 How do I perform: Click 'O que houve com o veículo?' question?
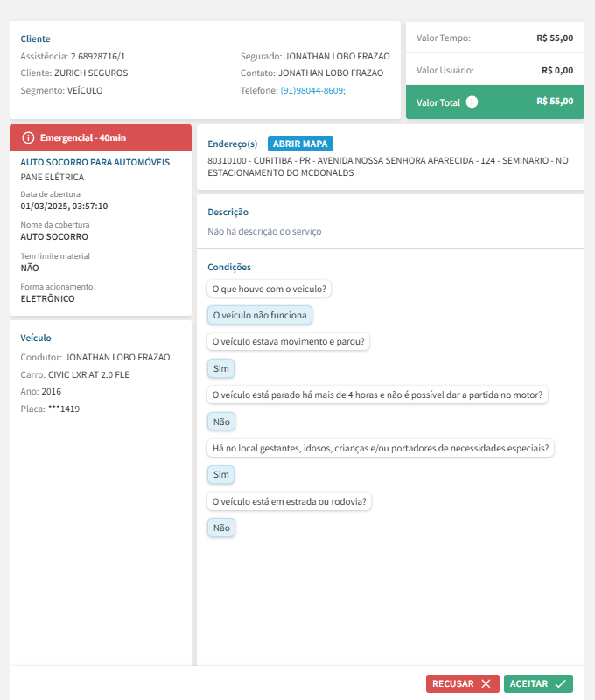click(x=270, y=289)
